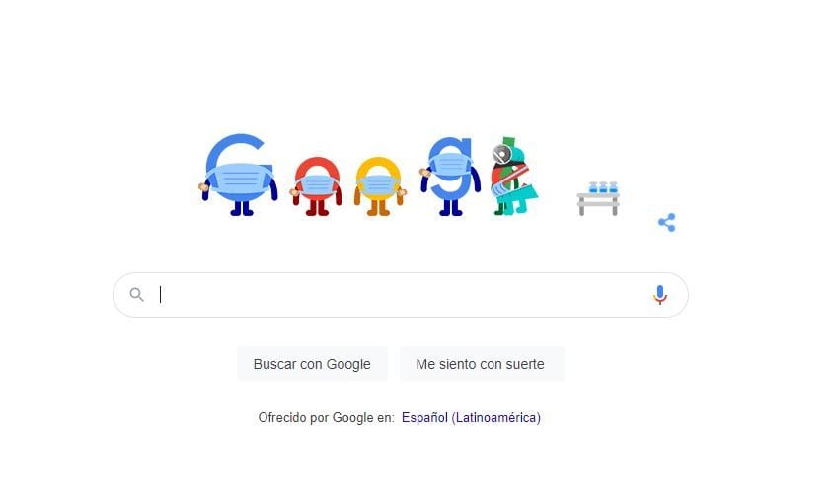Click the face mask on red o
835x504 pixels.
click(318, 184)
